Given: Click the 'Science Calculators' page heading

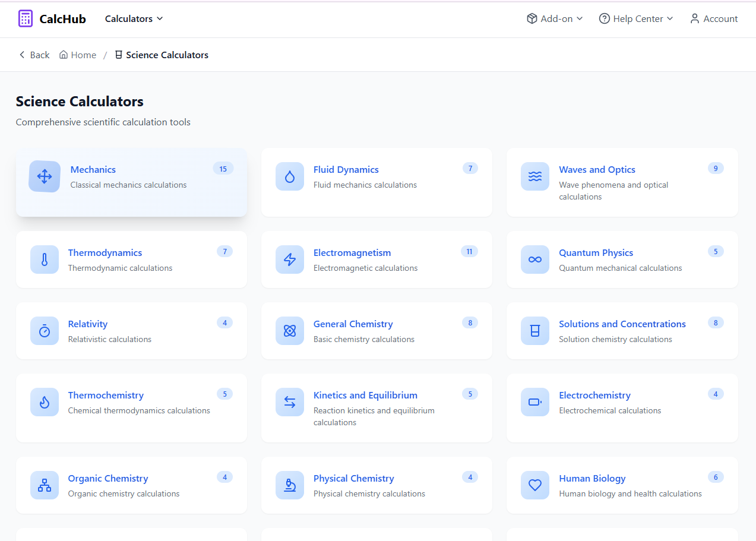Looking at the screenshot, I should 80,102.
